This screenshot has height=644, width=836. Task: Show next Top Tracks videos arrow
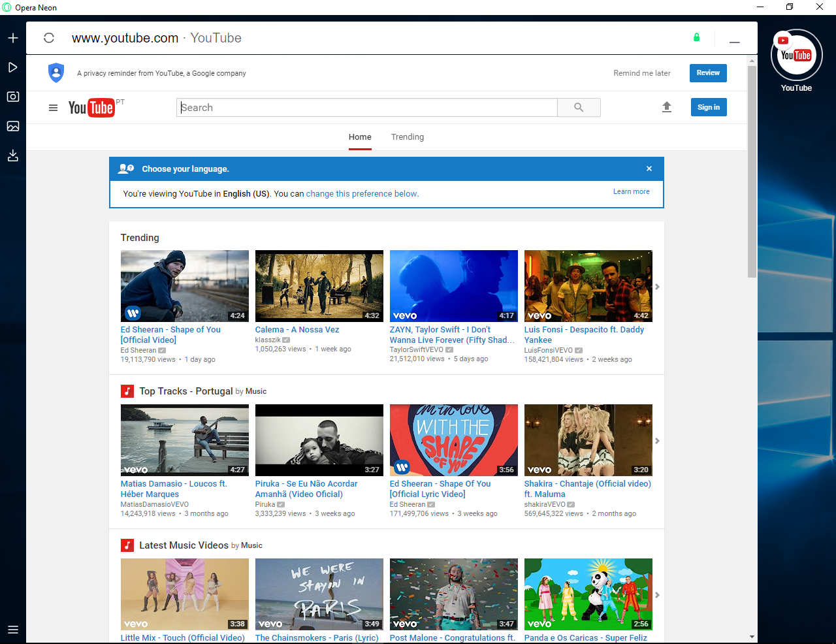pyautogui.click(x=657, y=441)
